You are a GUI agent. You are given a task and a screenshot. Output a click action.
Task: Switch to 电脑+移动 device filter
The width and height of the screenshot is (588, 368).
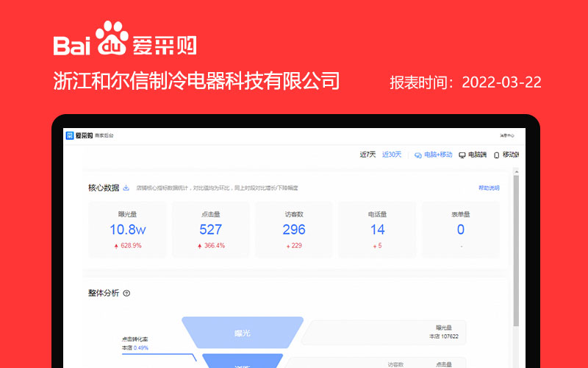click(x=433, y=155)
